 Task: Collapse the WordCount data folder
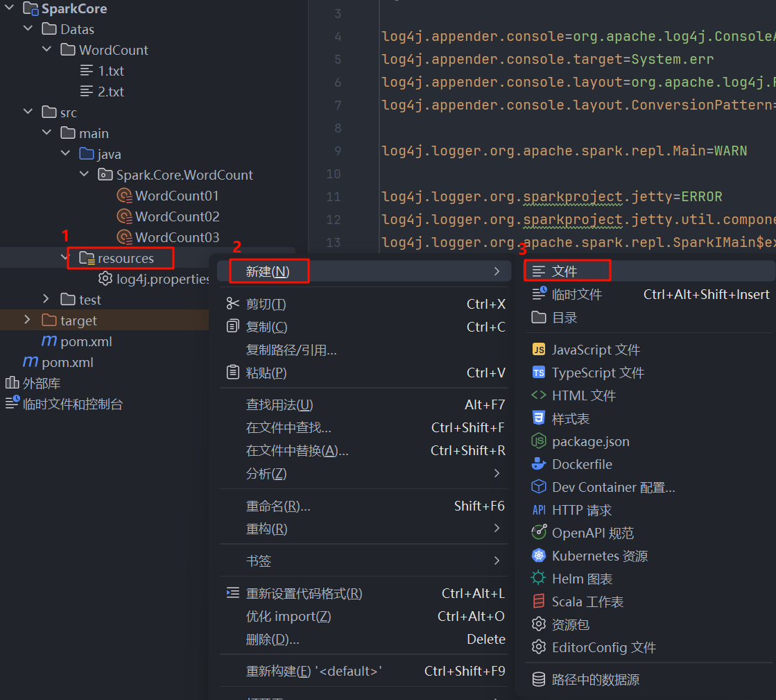46,50
